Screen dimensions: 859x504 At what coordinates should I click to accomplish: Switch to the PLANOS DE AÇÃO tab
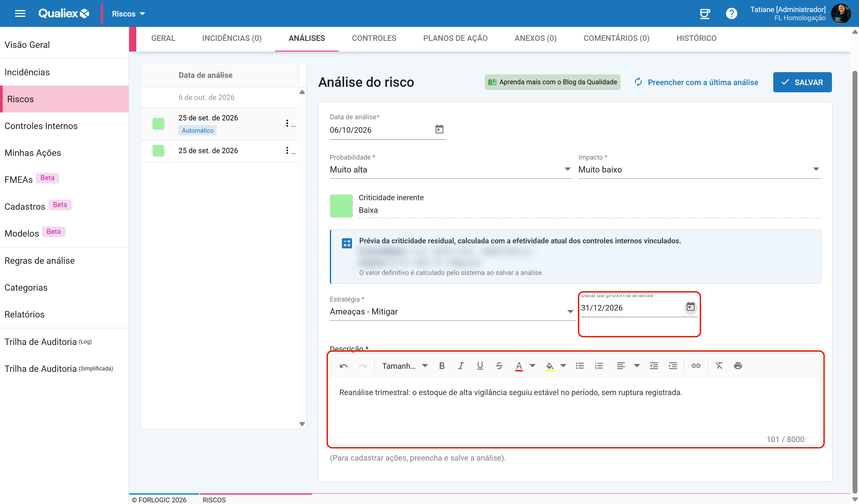tap(456, 38)
